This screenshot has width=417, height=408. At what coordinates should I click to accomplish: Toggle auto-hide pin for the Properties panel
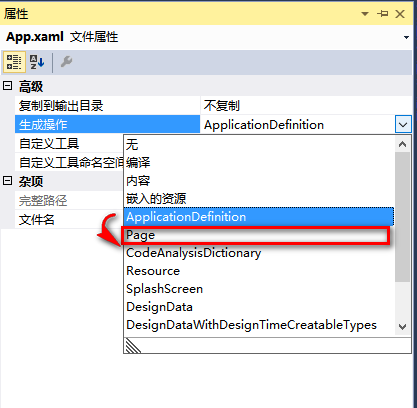383,14
